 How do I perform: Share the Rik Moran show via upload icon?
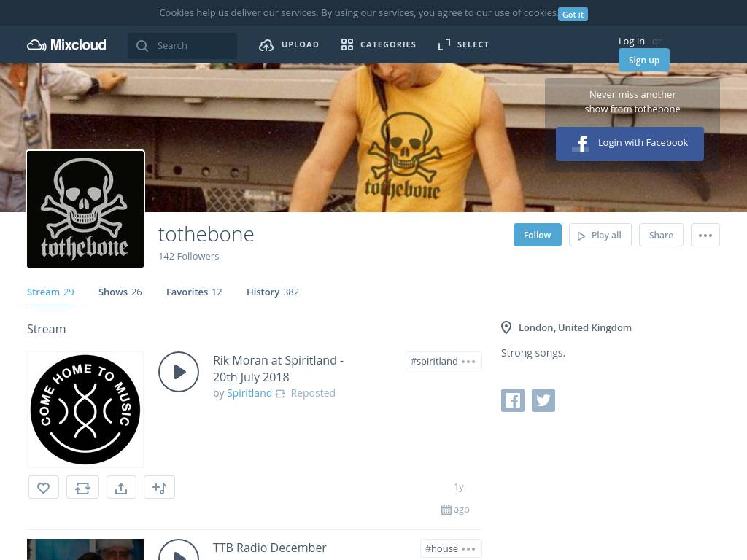(121, 488)
